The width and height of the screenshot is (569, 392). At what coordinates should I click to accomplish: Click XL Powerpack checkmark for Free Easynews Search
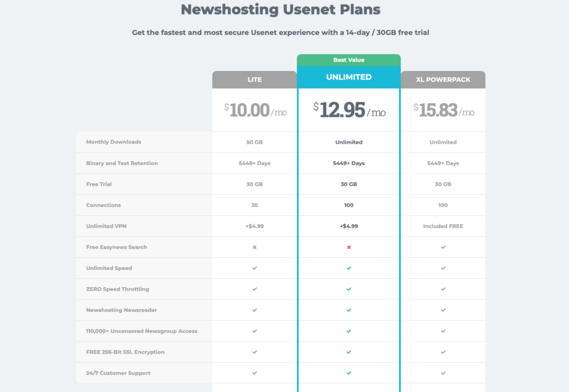point(443,247)
